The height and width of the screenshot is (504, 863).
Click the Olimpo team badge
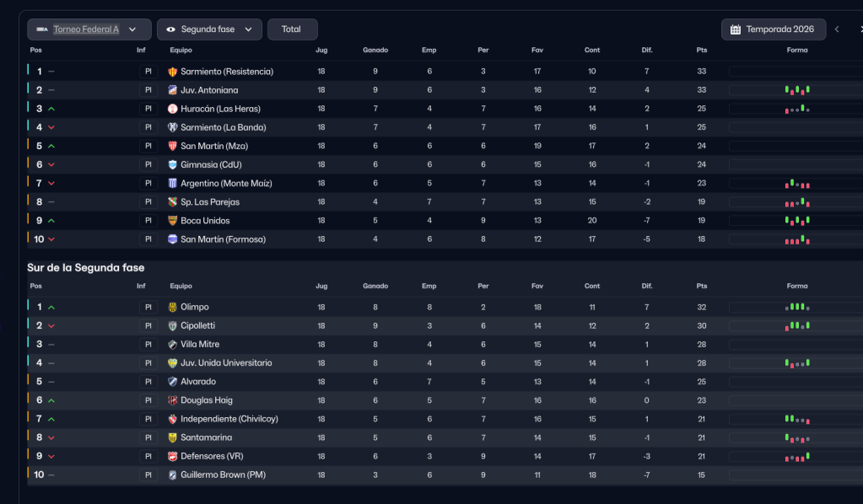pos(173,308)
